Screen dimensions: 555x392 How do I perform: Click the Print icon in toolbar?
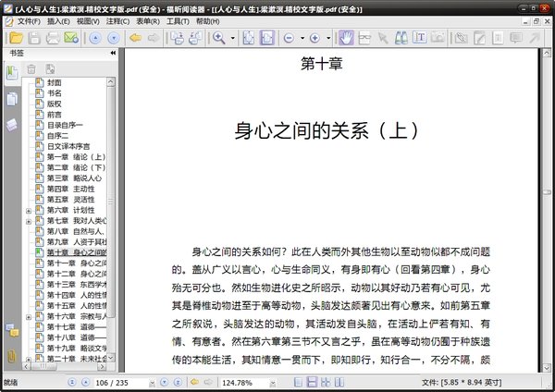(53, 38)
